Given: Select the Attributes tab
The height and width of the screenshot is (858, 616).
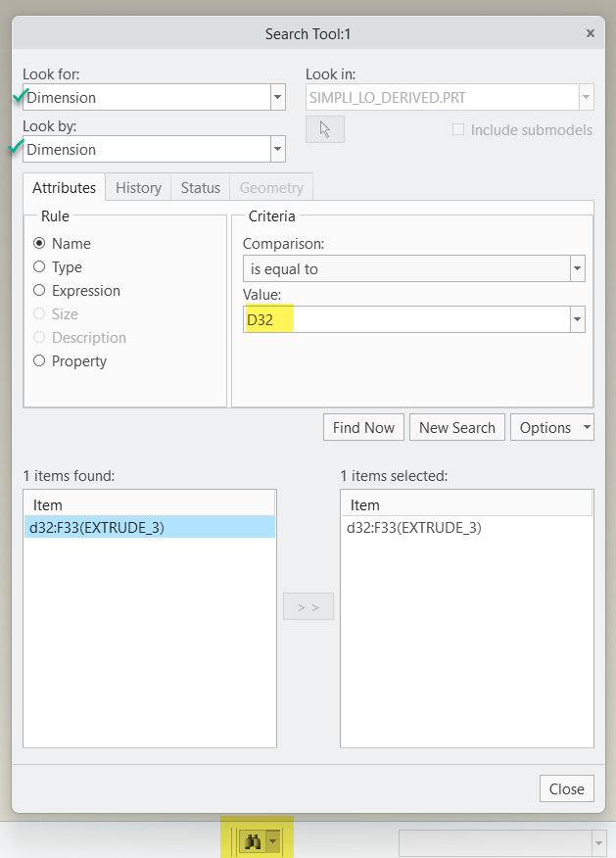Looking at the screenshot, I should 65,188.
